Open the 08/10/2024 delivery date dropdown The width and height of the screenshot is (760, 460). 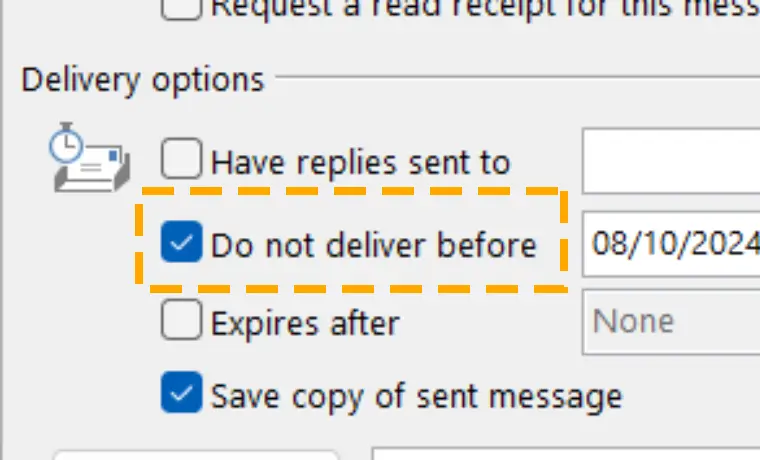pyautogui.click(x=671, y=244)
